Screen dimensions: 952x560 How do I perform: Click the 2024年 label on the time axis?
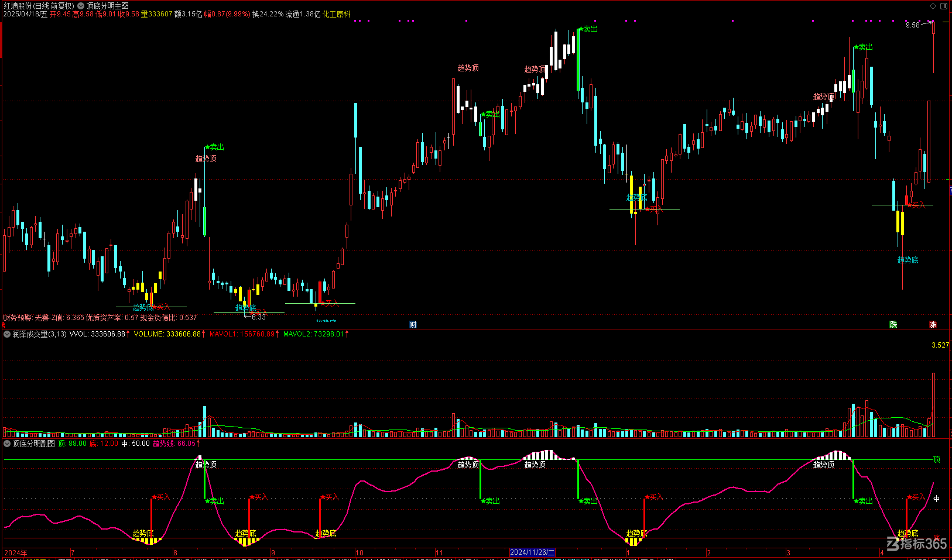pyautogui.click(x=16, y=552)
